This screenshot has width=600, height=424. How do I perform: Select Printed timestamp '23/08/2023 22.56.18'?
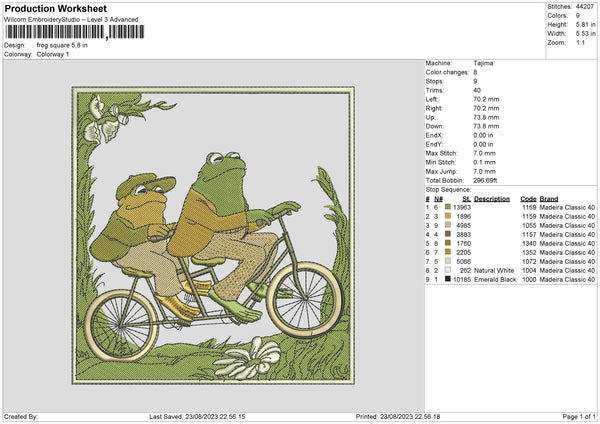click(410, 417)
